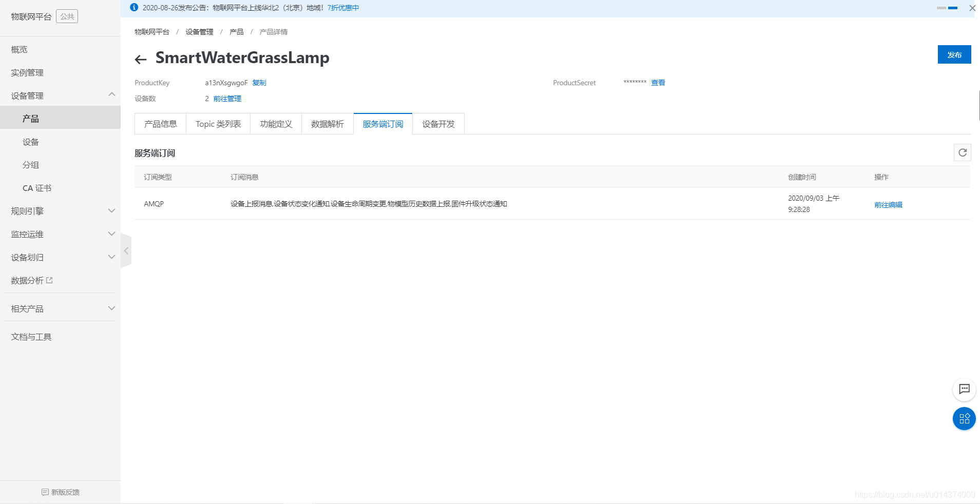This screenshot has width=980, height=504.
Task: Select 设备 under 设备管理
Action: [x=31, y=142]
